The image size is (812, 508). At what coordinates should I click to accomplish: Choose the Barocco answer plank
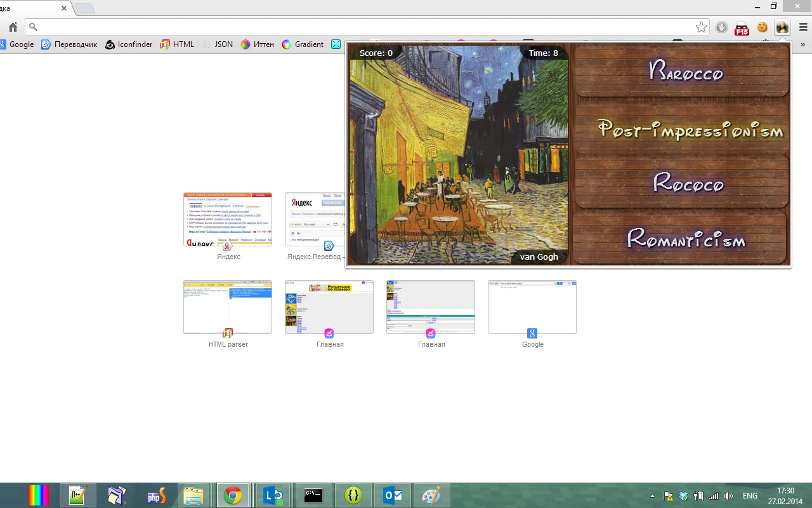click(682, 70)
